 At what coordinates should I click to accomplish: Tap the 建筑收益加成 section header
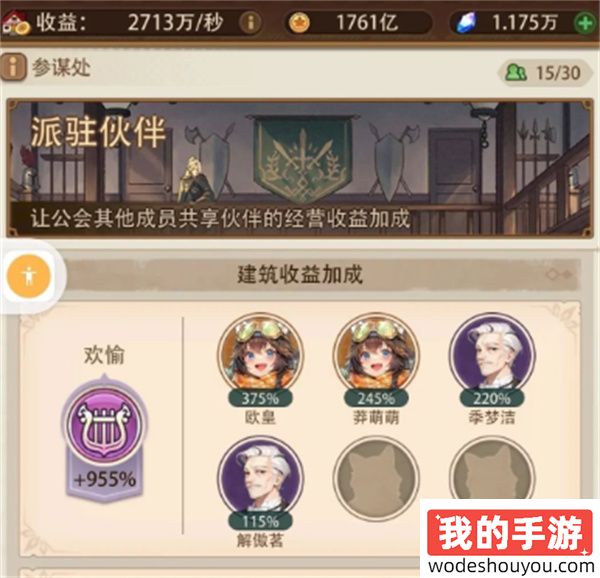[300, 275]
